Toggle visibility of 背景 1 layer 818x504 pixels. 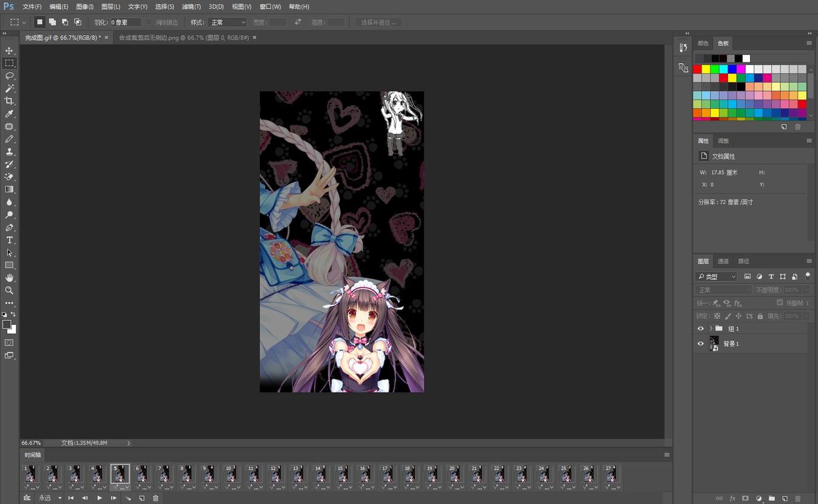point(700,344)
